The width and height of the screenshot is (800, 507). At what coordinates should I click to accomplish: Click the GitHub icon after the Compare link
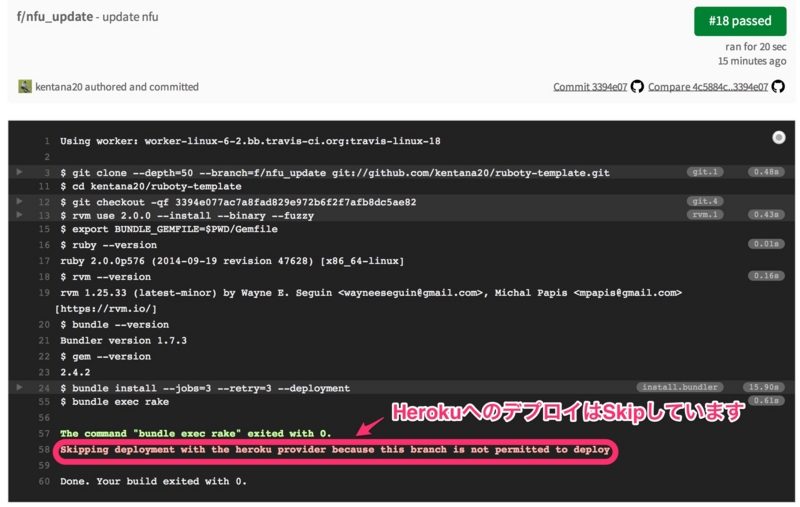pos(778,86)
